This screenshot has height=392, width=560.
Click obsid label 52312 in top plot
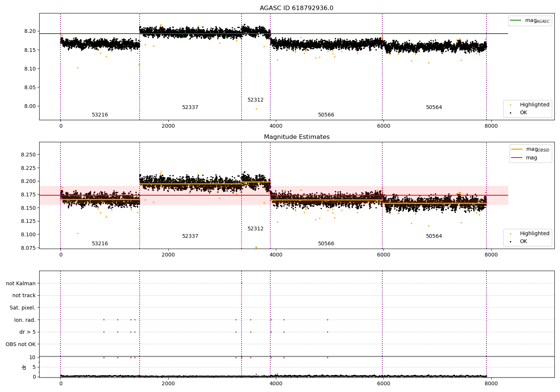255,100
